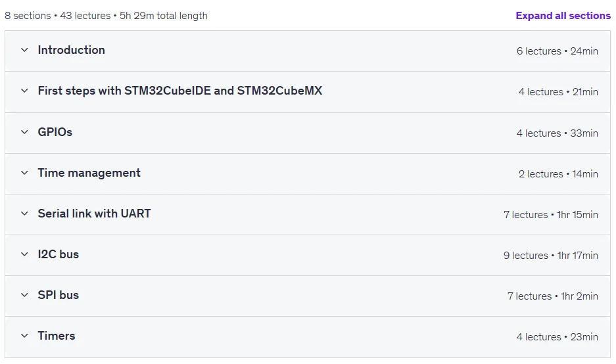Expand the Timers section chevron

tap(24, 336)
